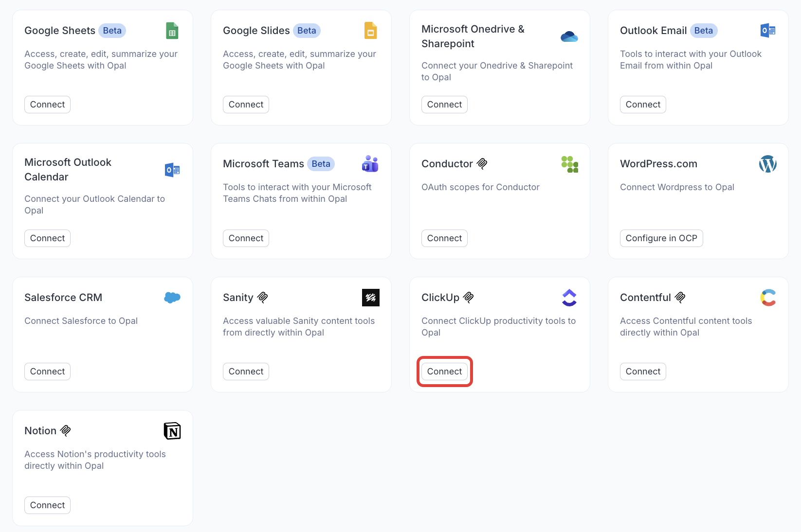
Task: Click the Salesforce cloud icon
Action: (x=172, y=298)
